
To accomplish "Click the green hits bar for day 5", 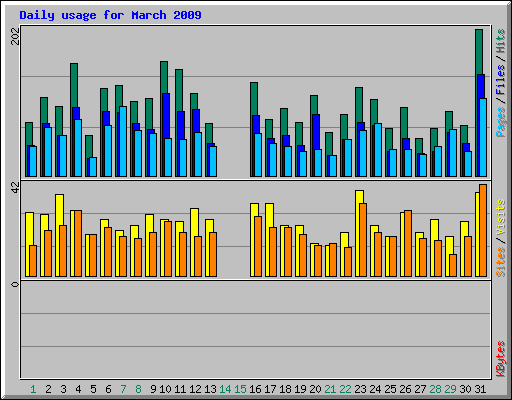I will coord(89,146).
